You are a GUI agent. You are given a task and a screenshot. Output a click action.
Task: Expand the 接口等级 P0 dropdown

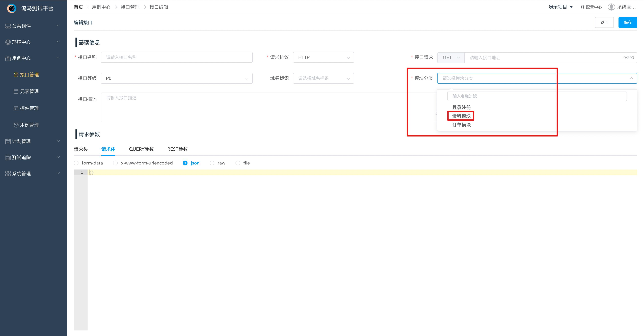[176, 78]
